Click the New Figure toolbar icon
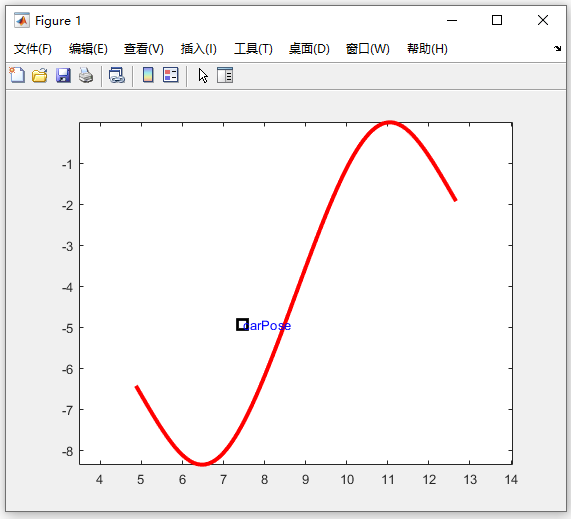571x519 pixels. [x=17, y=75]
